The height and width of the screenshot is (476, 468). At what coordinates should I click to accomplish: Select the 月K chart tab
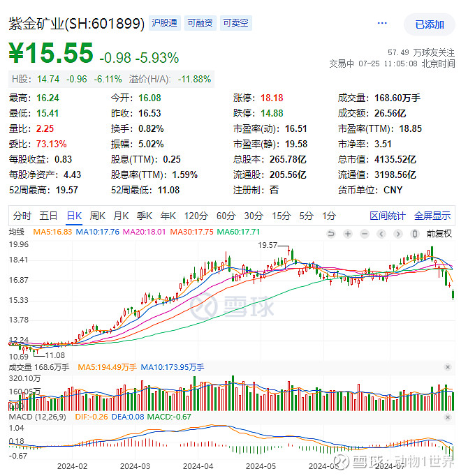click(121, 216)
